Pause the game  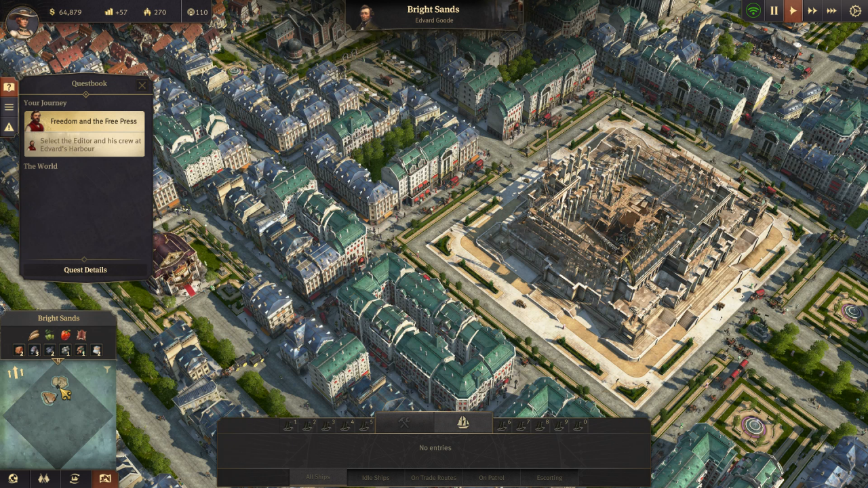(774, 11)
